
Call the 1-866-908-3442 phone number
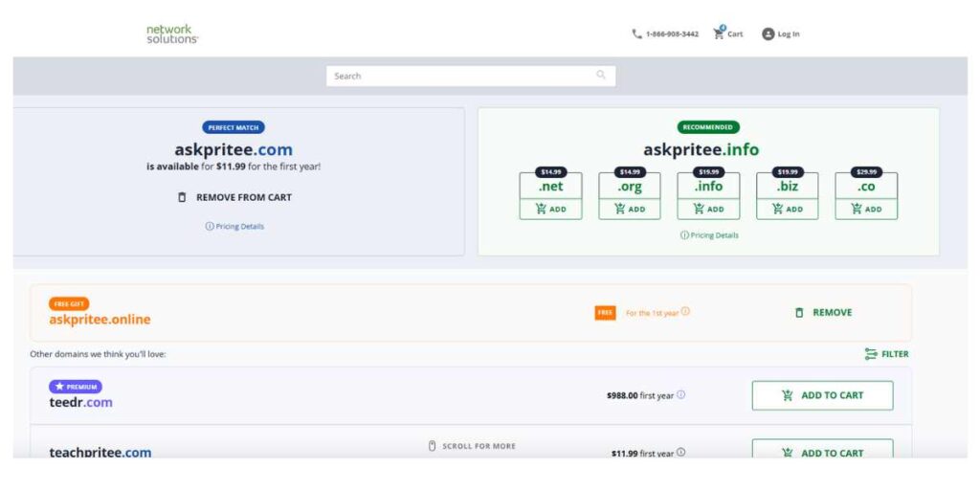[666, 33]
